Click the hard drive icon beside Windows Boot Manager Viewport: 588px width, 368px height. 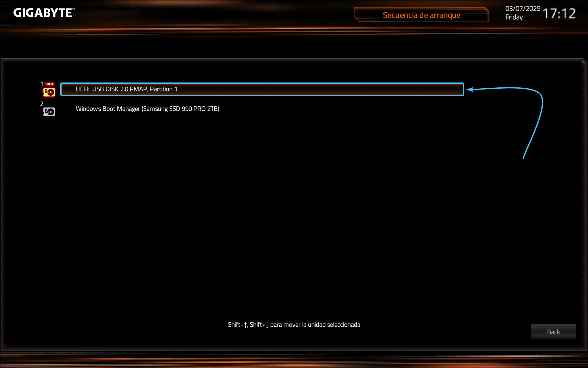(x=49, y=112)
